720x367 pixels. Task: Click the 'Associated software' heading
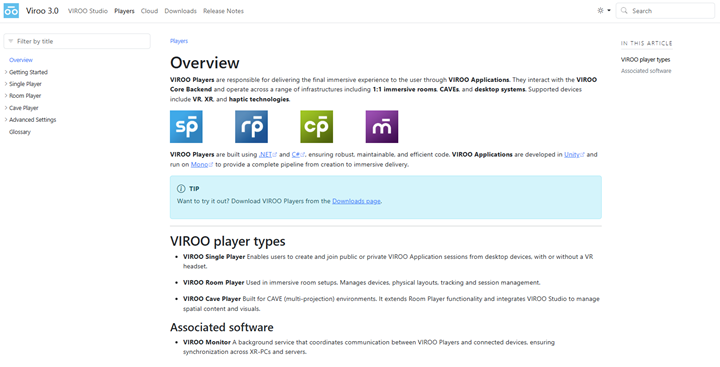click(222, 327)
